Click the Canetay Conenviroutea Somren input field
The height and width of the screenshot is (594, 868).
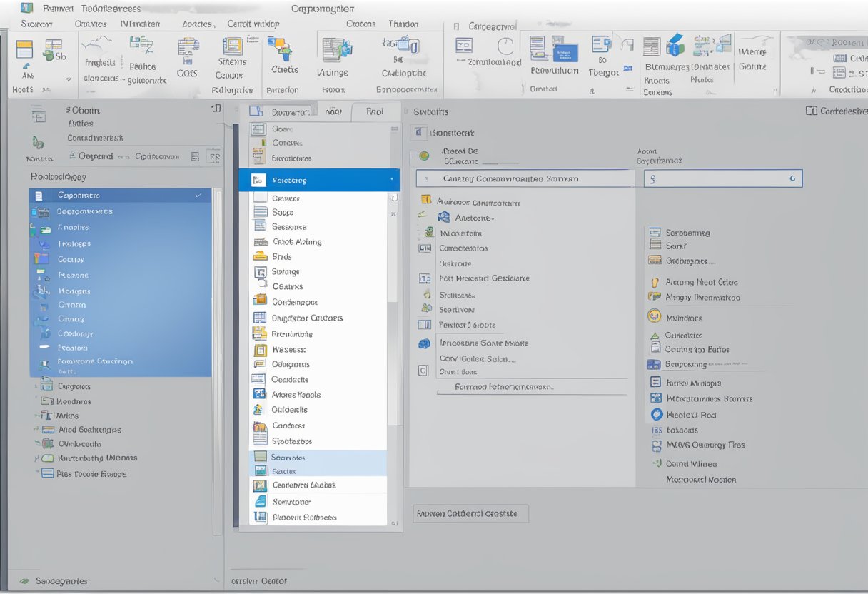coord(525,178)
